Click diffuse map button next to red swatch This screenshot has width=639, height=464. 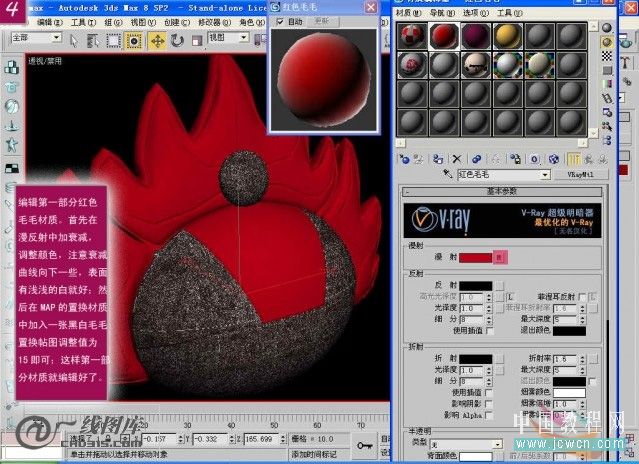tap(500, 257)
